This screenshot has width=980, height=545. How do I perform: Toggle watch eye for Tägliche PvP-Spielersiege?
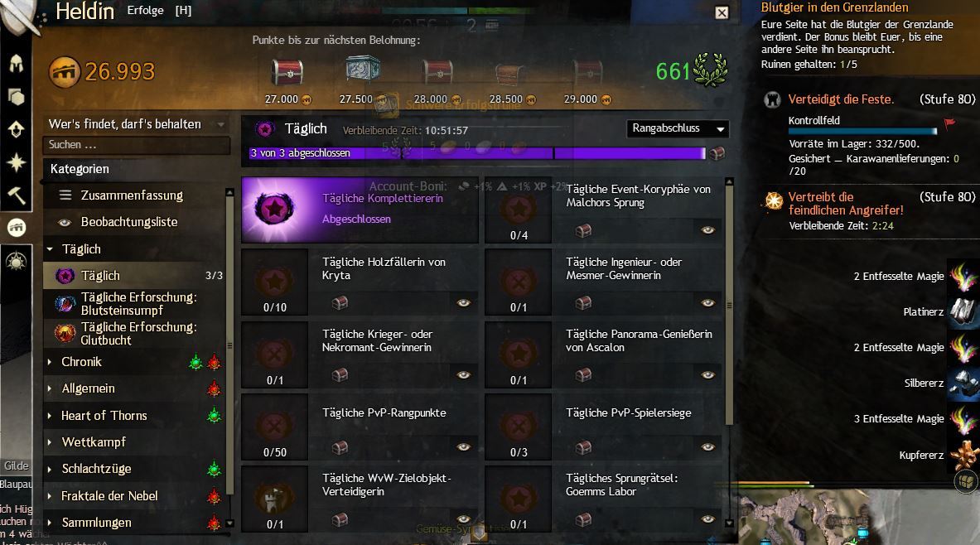pyautogui.click(x=707, y=447)
